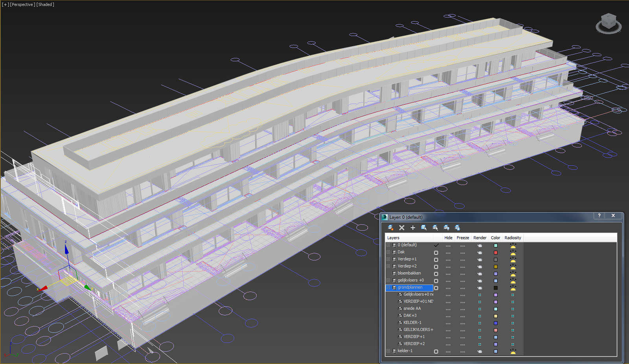Open the Perspective viewport label menu
Screen dimensions: 629x364
22,5
